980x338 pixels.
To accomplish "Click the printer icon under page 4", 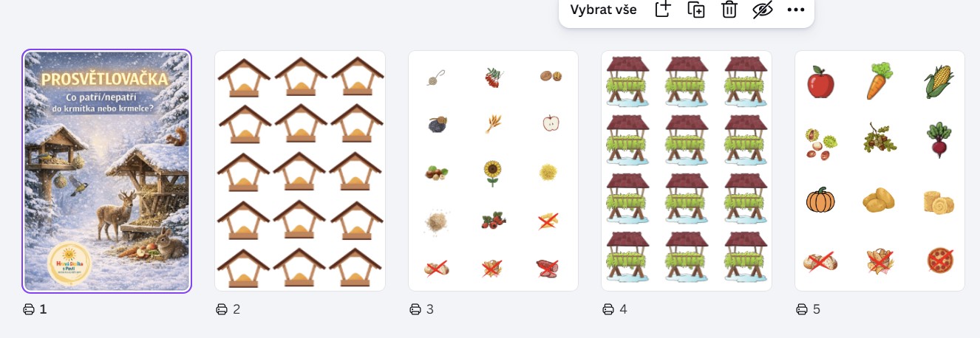I will click(608, 309).
